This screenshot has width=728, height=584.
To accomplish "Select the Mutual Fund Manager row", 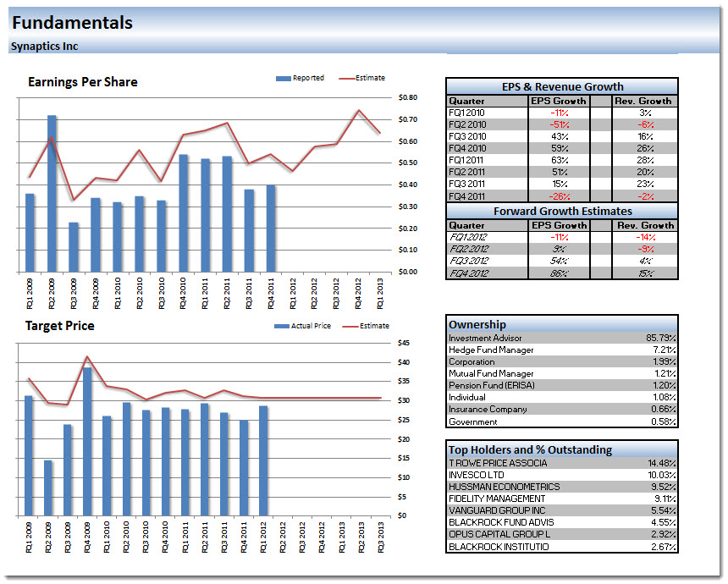I will coord(562,374).
